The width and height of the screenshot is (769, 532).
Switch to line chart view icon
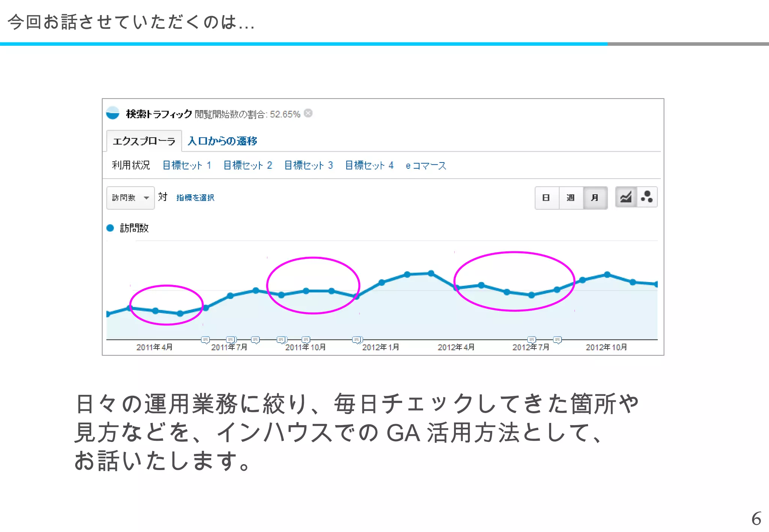coord(626,197)
